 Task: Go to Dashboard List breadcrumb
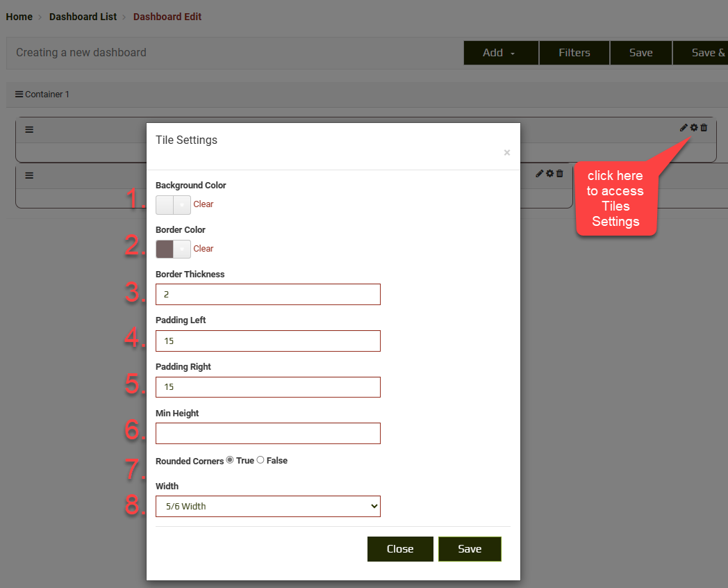tap(83, 17)
